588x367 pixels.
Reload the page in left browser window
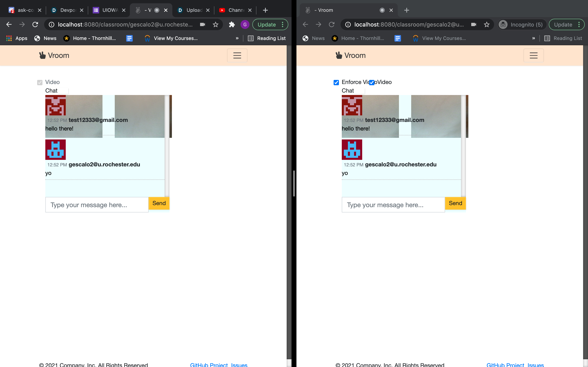point(35,24)
